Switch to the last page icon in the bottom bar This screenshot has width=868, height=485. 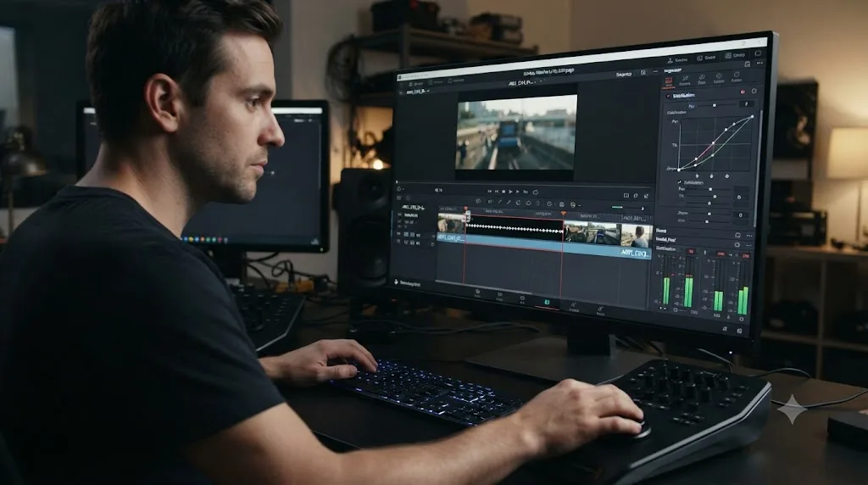600,312
